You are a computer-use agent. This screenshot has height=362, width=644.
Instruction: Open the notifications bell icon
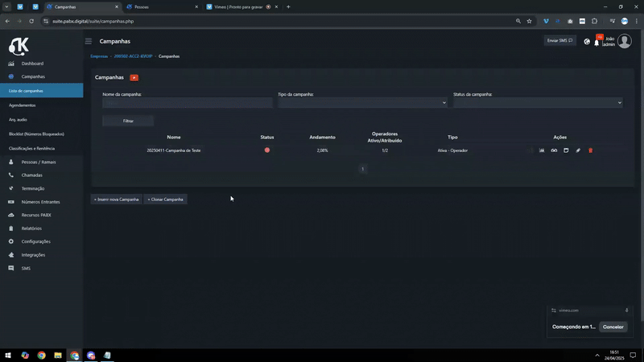[x=597, y=43]
